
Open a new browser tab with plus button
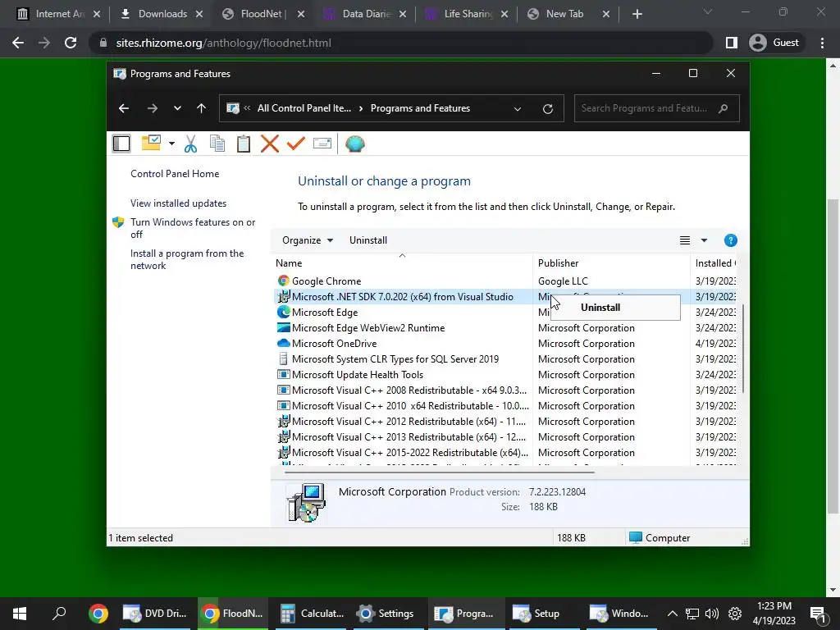637,14
